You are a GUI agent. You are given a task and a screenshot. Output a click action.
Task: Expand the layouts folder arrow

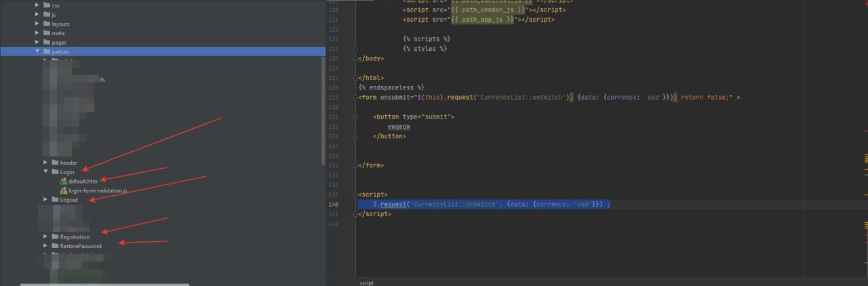coord(37,24)
